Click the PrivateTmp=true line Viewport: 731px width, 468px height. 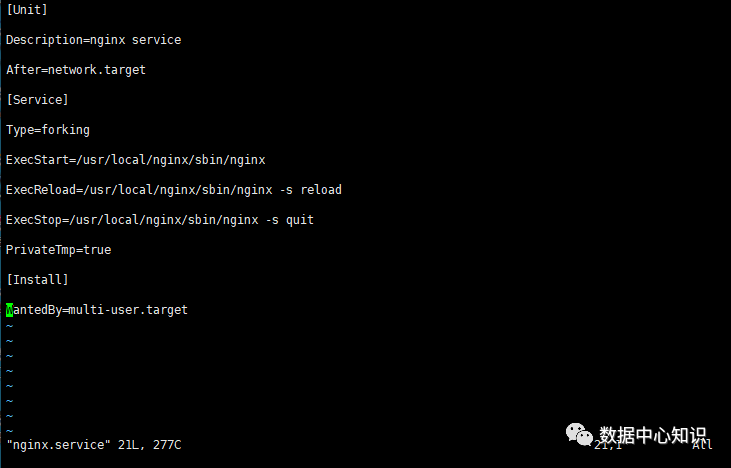[x=58, y=250]
